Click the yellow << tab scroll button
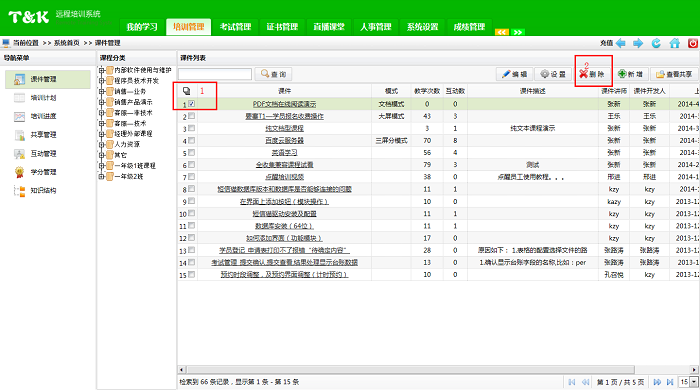Image resolution: width=700 pixels, height=391 pixels. (502, 32)
